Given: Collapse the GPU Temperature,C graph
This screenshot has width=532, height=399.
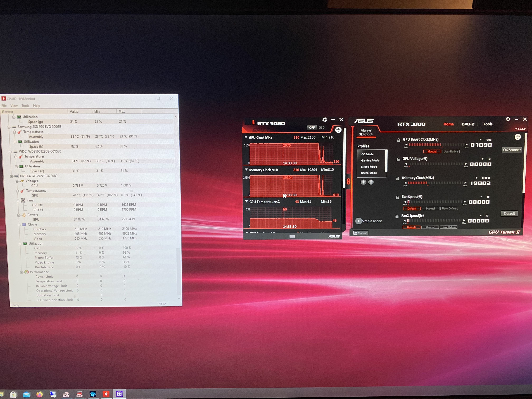Looking at the screenshot, I should 246,201.
